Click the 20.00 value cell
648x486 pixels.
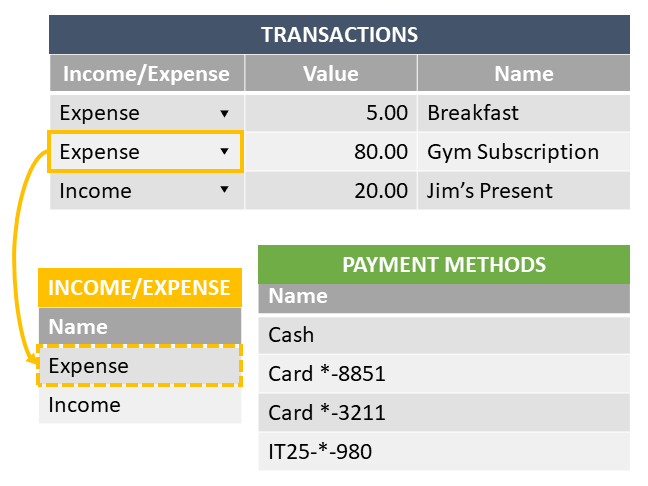coord(330,191)
